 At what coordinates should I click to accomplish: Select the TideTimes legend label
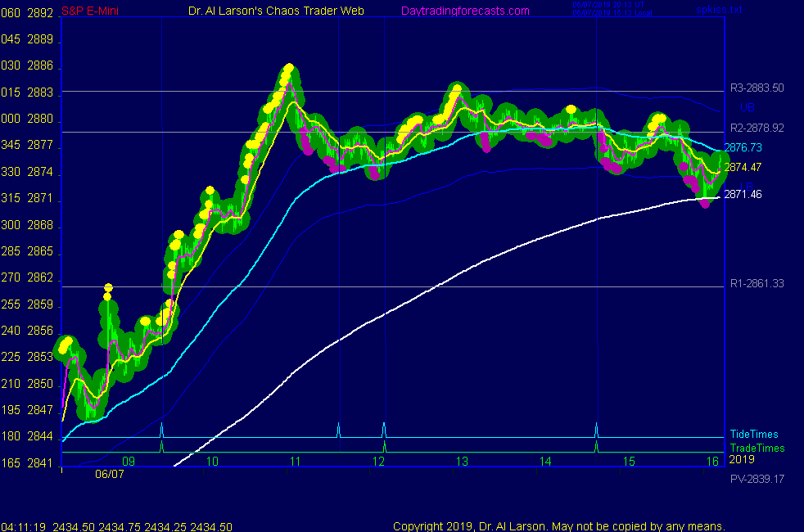point(754,434)
